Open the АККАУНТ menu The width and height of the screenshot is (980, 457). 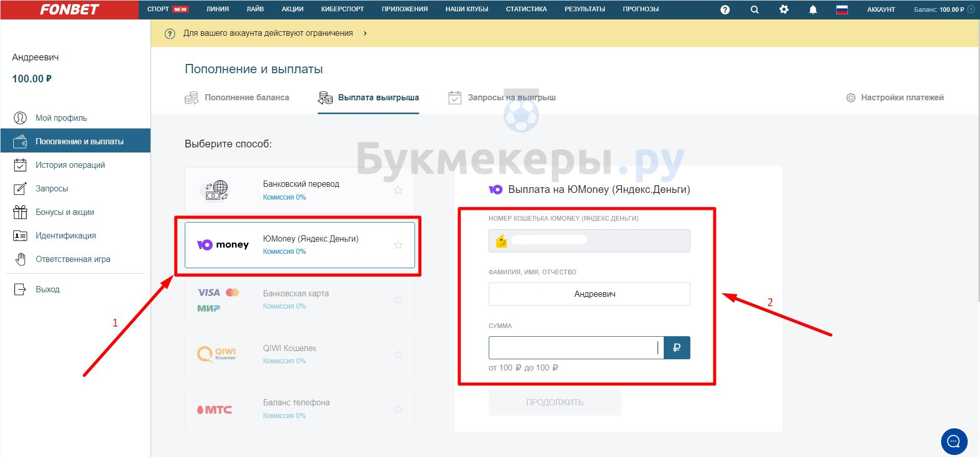coord(881,10)
